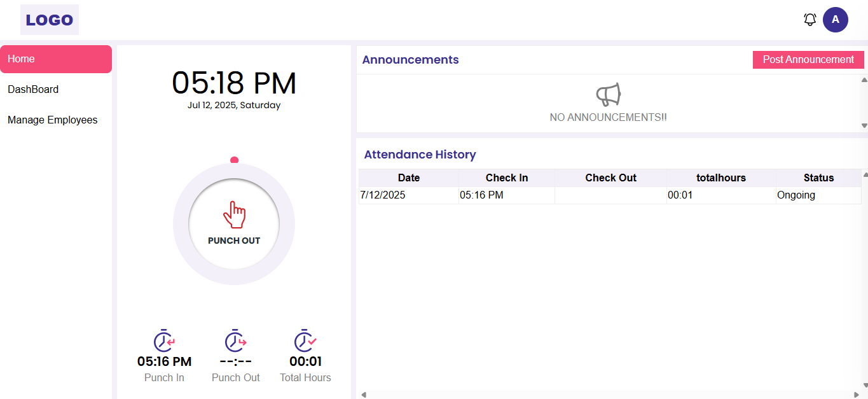Go to Manage Employees page
The image size is (868, 399).
pos(53,120)
